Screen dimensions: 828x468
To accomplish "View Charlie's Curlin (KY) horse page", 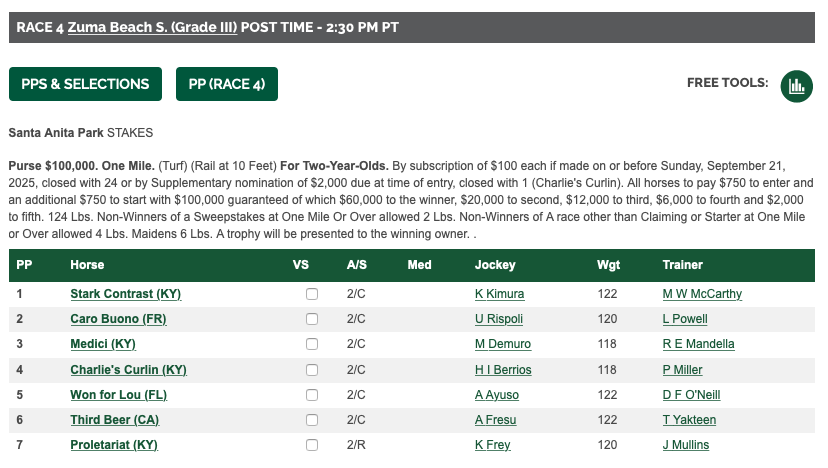I will pos(128,370).
